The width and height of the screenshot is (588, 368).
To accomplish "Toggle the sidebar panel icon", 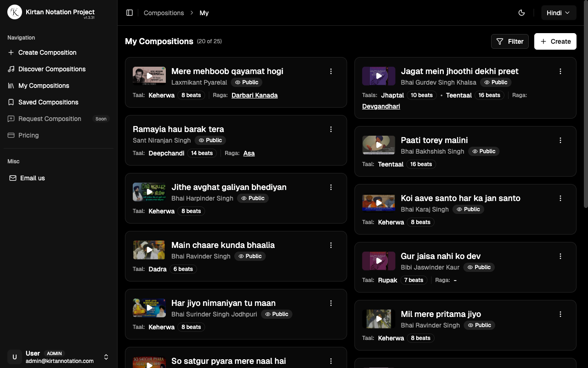I will 130,13.
